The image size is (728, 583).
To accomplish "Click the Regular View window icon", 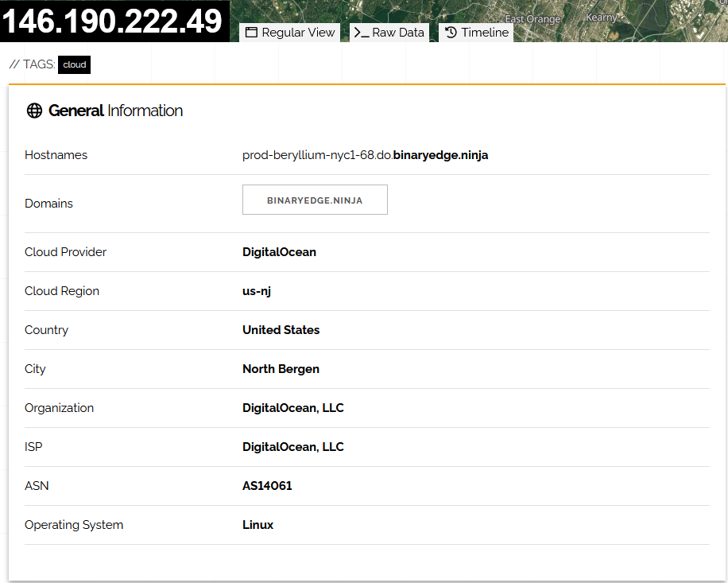I will pyautogui.click(x=251, y=33).
